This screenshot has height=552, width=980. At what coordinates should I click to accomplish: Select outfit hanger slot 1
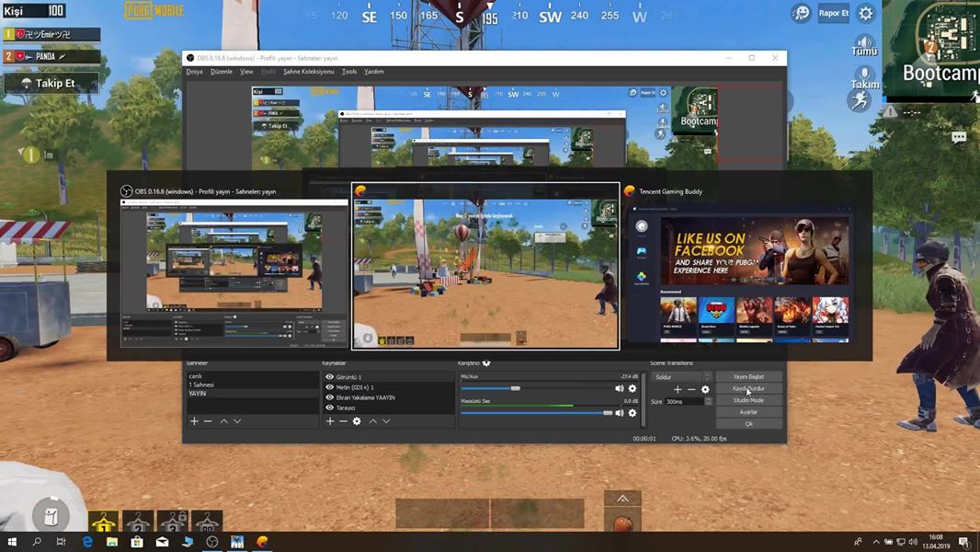point(104,522)
